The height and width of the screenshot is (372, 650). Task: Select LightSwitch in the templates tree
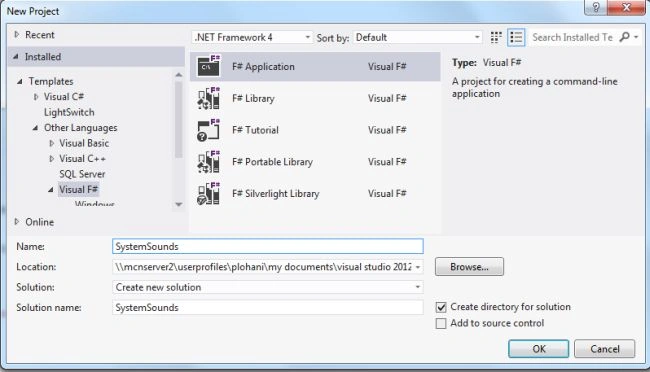coord(69,112)
